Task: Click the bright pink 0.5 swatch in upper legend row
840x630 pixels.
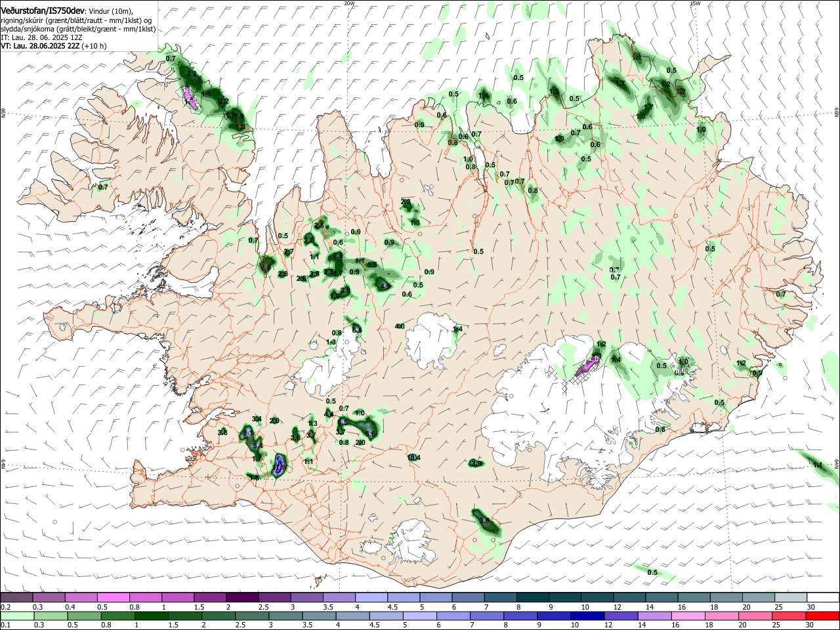Action: 113,598
